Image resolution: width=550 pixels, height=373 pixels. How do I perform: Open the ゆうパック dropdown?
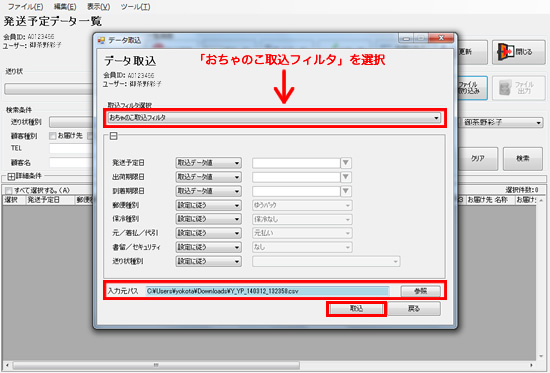(x=302, y=205)
